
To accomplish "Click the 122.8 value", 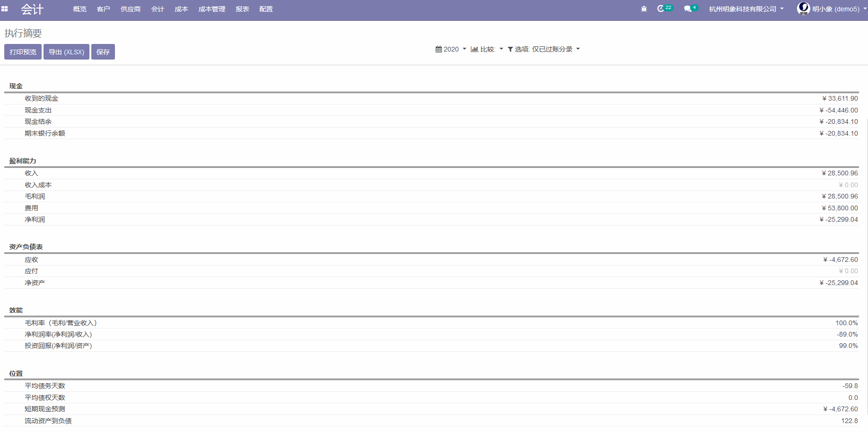I will pyautogui.click(x=850, y=421).
